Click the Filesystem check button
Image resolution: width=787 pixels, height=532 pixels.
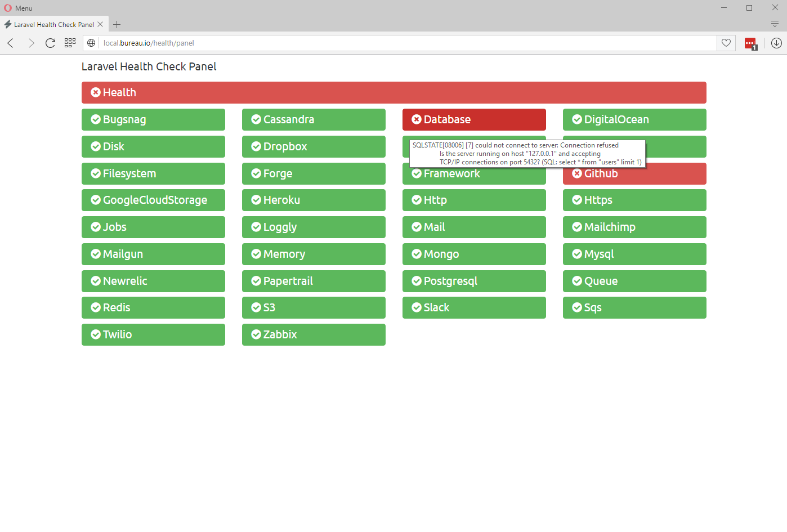point(153,173)
